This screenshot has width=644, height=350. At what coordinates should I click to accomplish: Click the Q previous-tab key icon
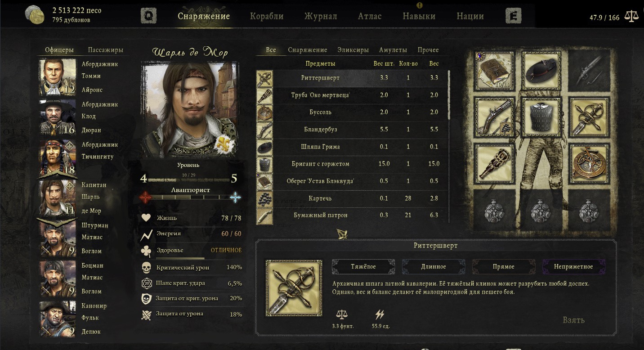click(148, 16)
